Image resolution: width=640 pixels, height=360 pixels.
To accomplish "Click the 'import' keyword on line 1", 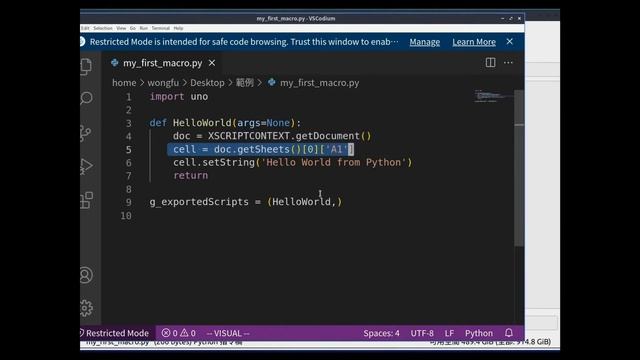I will (x=167, y=97).
